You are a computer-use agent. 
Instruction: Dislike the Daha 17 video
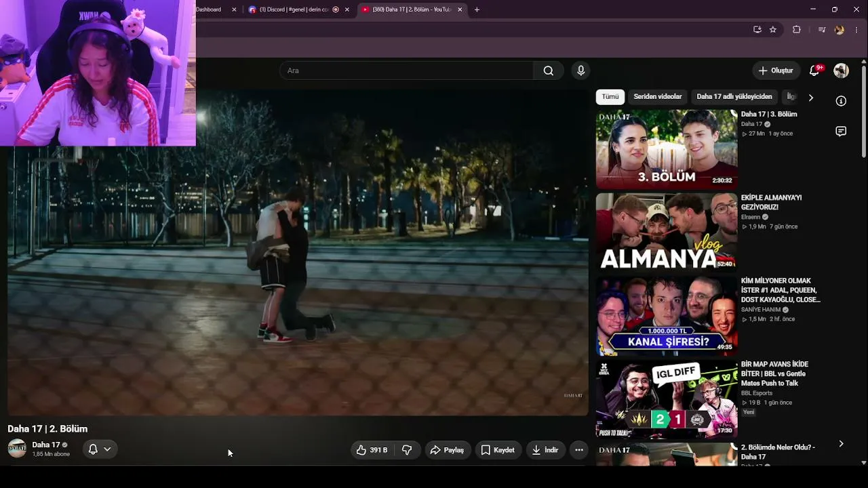[407, 450]
